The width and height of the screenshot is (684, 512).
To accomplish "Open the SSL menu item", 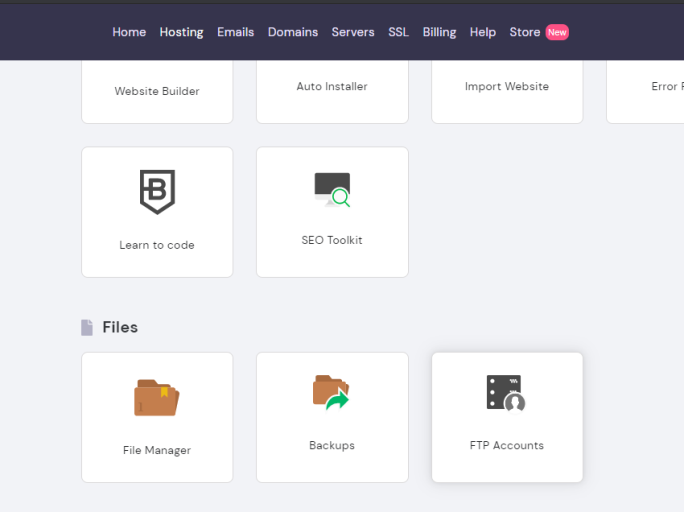I will click(399, 32).
